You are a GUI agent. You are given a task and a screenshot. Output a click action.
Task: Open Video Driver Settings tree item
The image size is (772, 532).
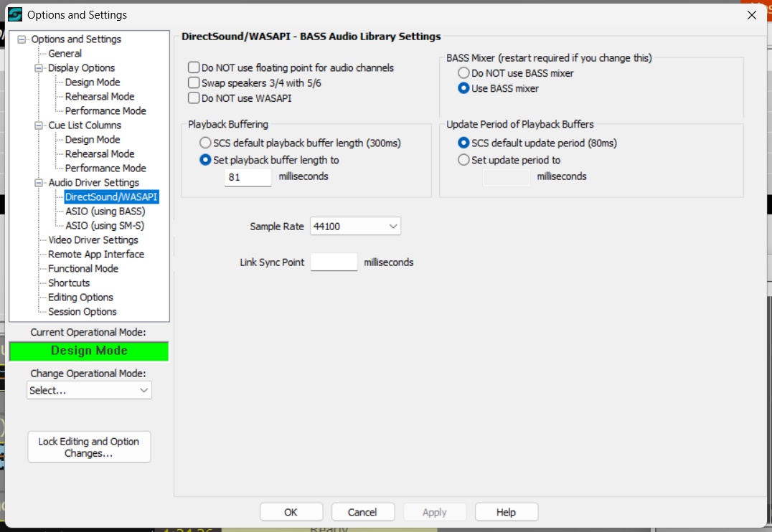coord(93,240)
